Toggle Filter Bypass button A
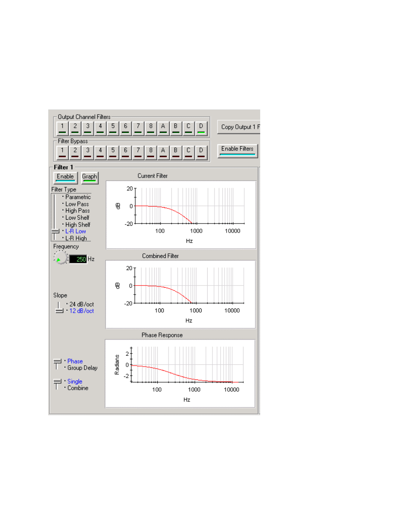The image size is (411, 532). (x=163, y=152)
